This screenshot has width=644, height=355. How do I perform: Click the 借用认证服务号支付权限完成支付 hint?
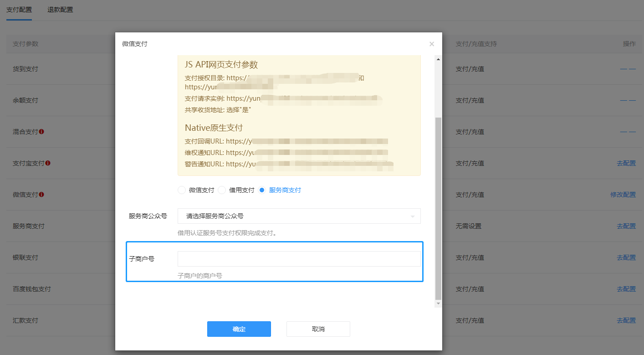[227, 233]
